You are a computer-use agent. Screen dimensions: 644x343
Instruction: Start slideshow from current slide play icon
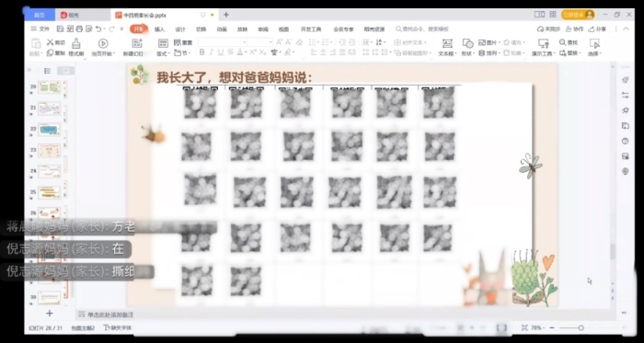pyautogui.click(x=103, y=43)
